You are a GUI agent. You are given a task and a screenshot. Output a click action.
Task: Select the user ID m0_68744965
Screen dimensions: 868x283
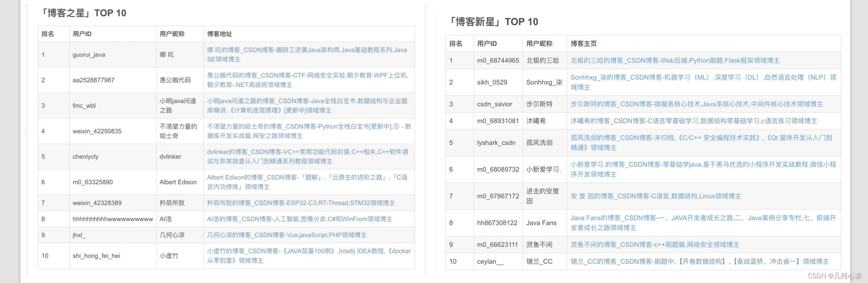pos(498,60)
